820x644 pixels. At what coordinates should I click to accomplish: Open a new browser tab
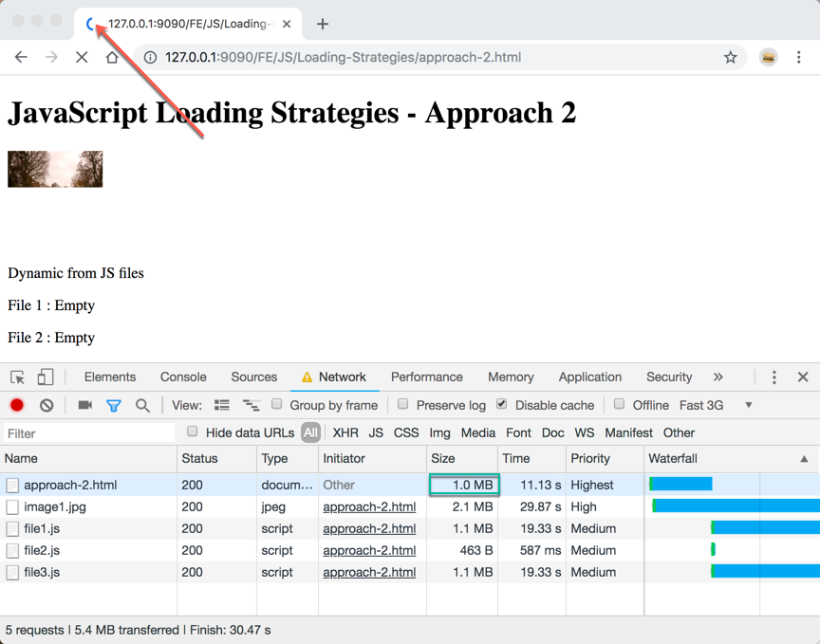pos(323,24)
